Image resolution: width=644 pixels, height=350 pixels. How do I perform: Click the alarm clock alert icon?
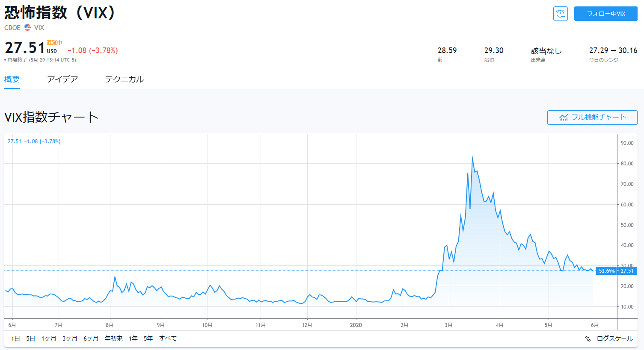click(560, 14)
